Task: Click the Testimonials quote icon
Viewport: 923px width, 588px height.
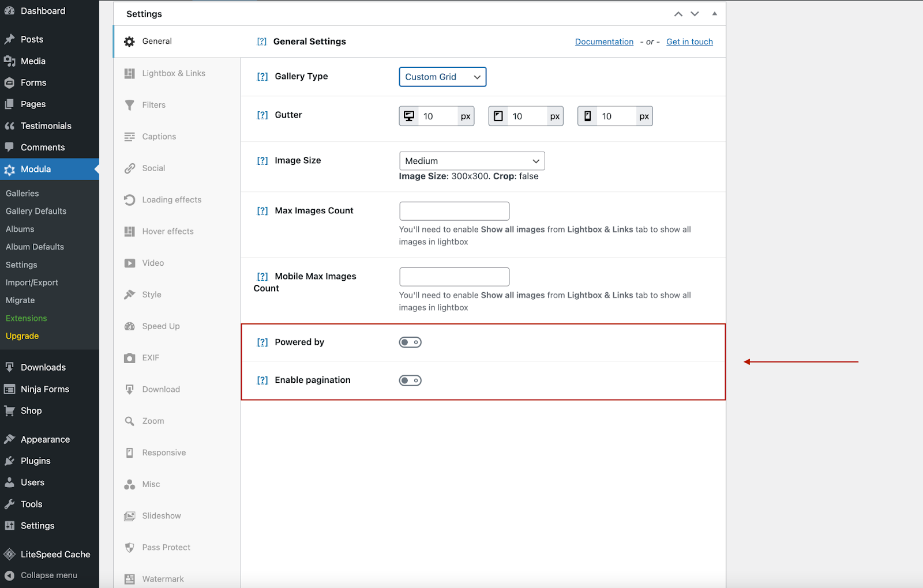Action: (9, 126)
